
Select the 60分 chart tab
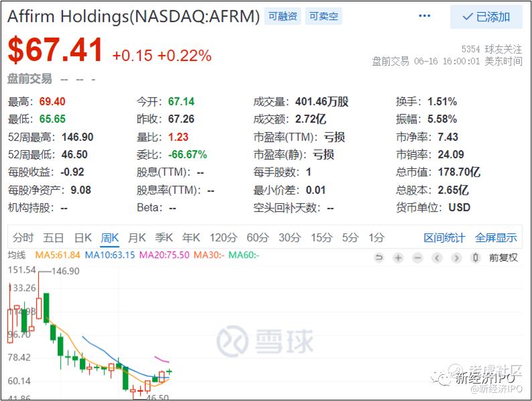tap(258, 237)
